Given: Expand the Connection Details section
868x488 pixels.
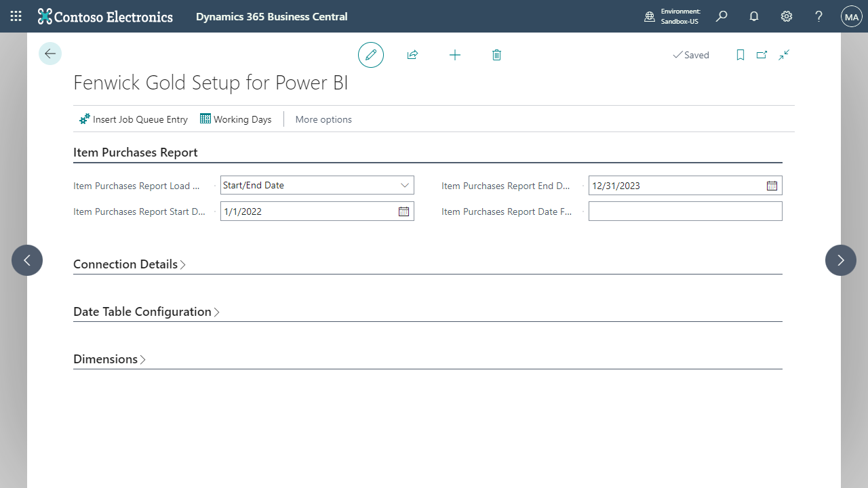Looking at the screenshot, I should click(130, 264).
